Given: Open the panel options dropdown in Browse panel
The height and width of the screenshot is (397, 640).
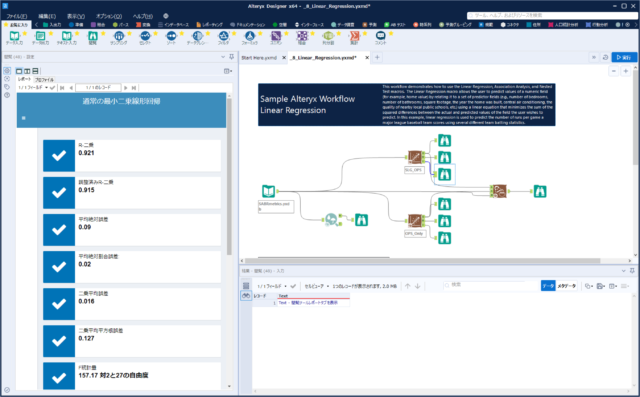Looking at the screenshot, I should 228,71.
